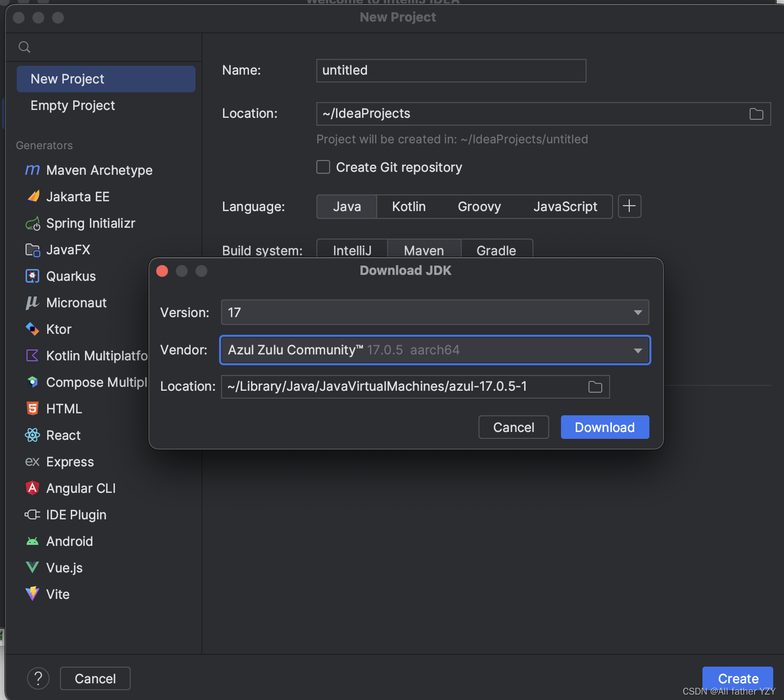Image resolution: width=784 pixels, height=700 pixels.
Task: Close Download JDK dialog with red button
Action: pyautogui.click(x=162, y=271)
